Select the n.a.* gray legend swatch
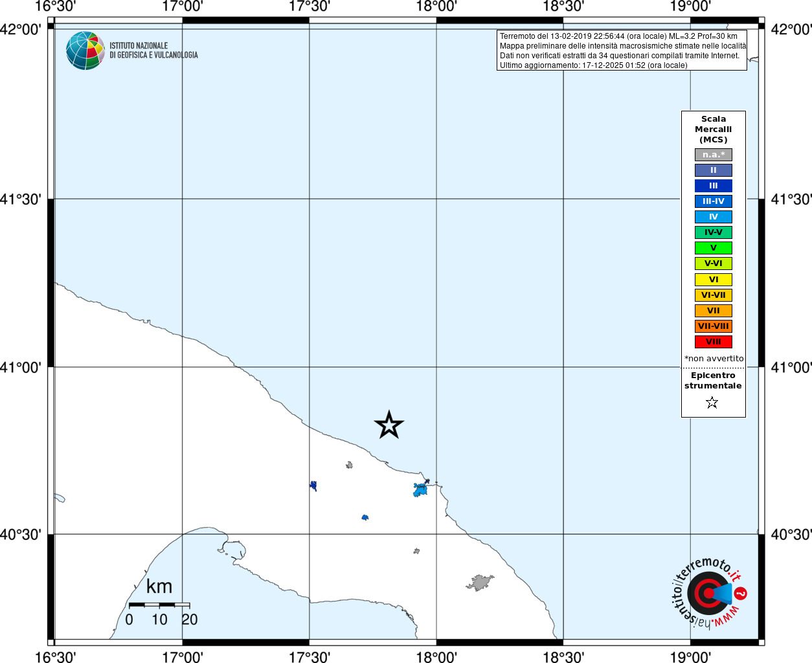The height and width of the screenshot is (663, 812). 714,155
